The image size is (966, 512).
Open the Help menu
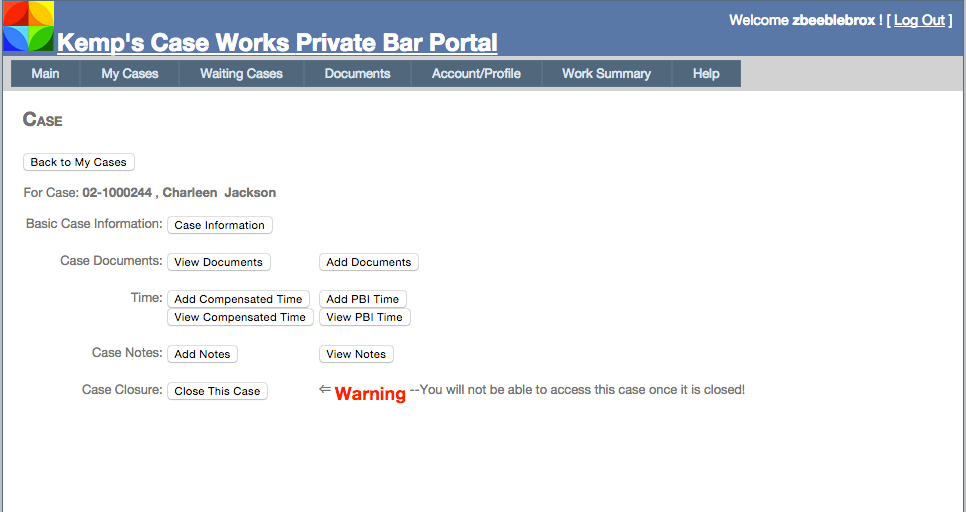(x=706, y=73)
